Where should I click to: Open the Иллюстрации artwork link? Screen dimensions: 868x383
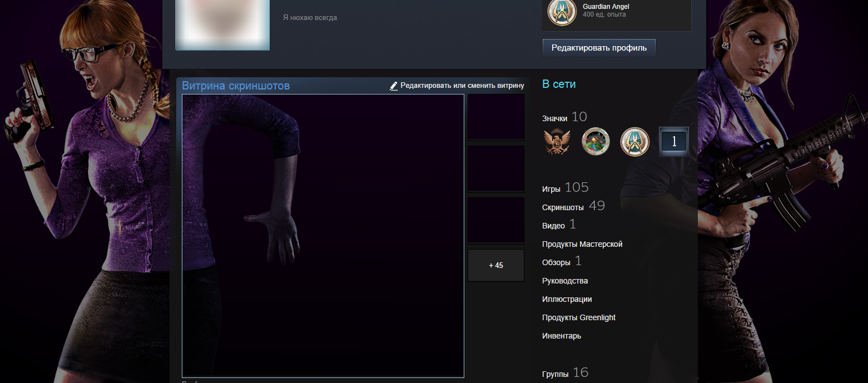[567, 299]
